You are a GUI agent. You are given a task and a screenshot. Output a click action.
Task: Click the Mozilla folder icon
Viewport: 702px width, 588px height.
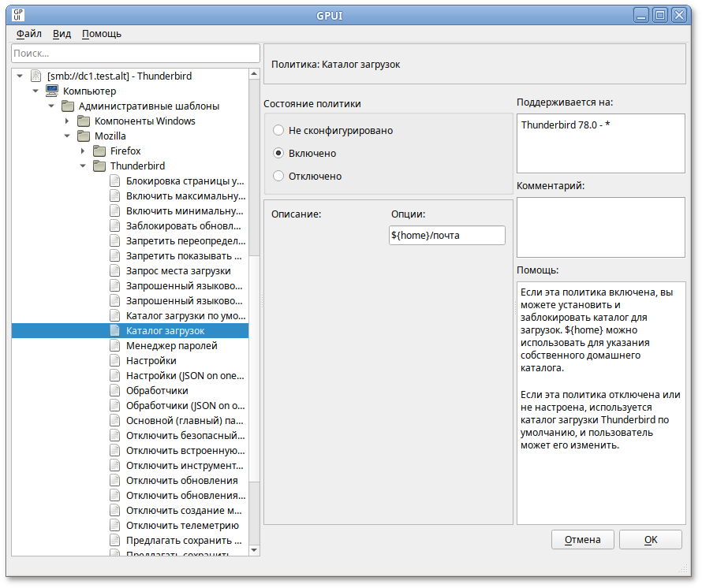click(x=83, y=136)
